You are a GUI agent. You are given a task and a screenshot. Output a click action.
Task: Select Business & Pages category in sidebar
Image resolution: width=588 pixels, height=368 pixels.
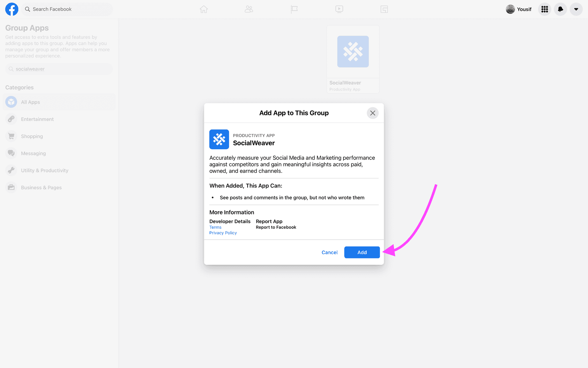pos(41,187)
